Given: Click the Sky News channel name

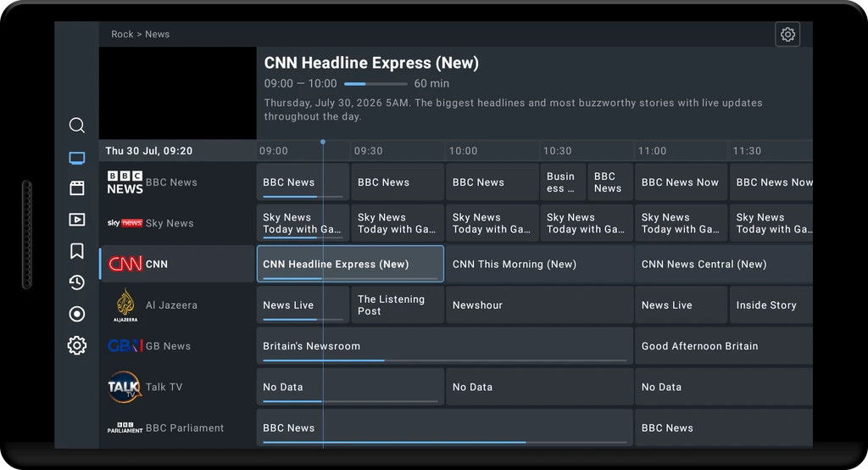Looking at the screenshot, I should (170, 223).
